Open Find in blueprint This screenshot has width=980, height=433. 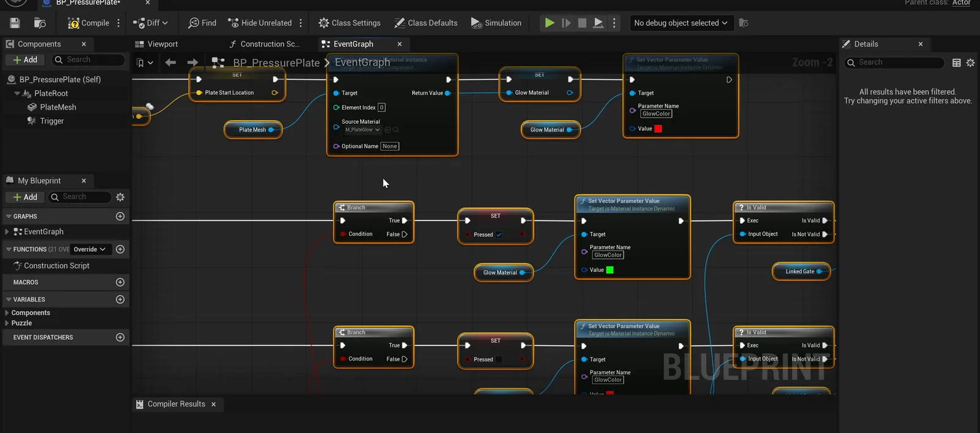click(x=202, y=23)
